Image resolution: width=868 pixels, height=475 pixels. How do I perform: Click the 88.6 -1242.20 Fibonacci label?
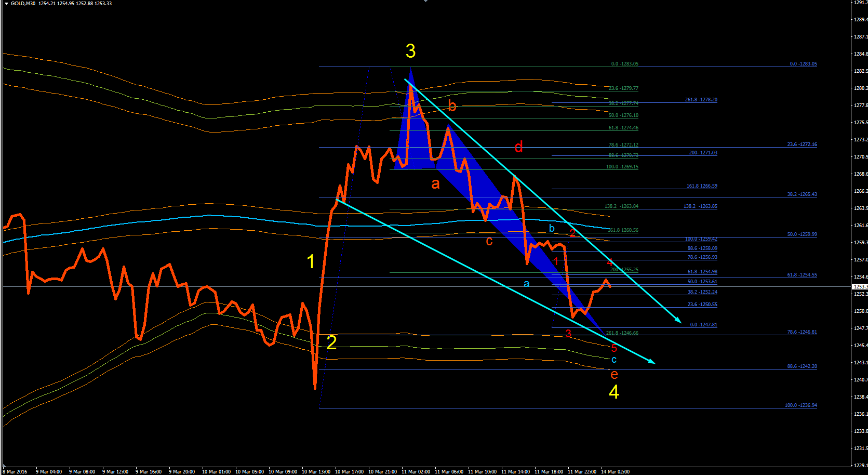coord(802,366)
